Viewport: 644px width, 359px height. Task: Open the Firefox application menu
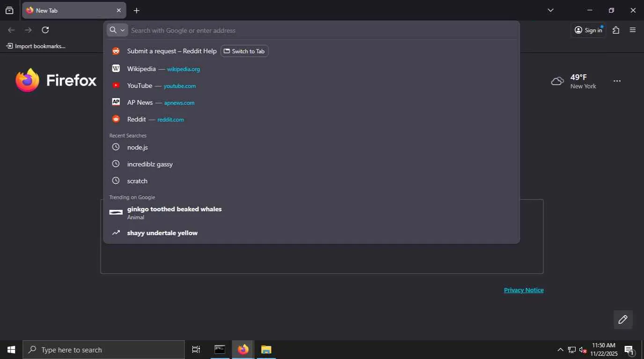(x=633, y=30)
